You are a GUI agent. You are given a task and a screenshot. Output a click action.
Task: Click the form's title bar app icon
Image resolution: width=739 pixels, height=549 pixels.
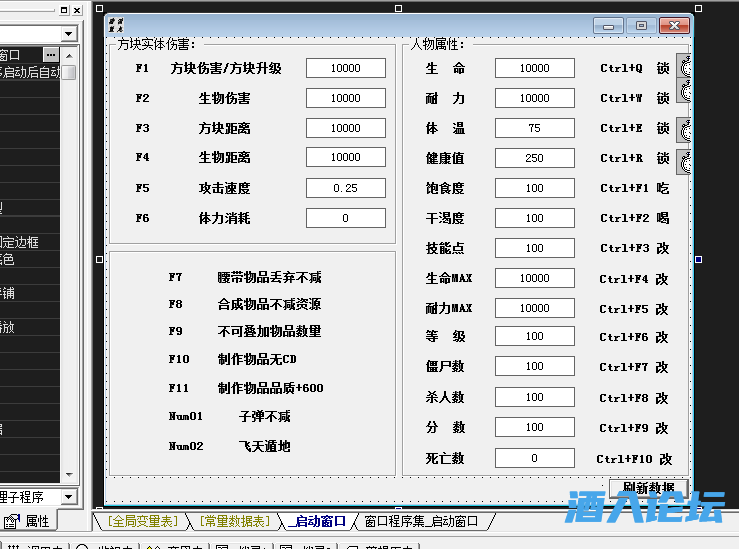pyautogui.click(x=116, y=25)
